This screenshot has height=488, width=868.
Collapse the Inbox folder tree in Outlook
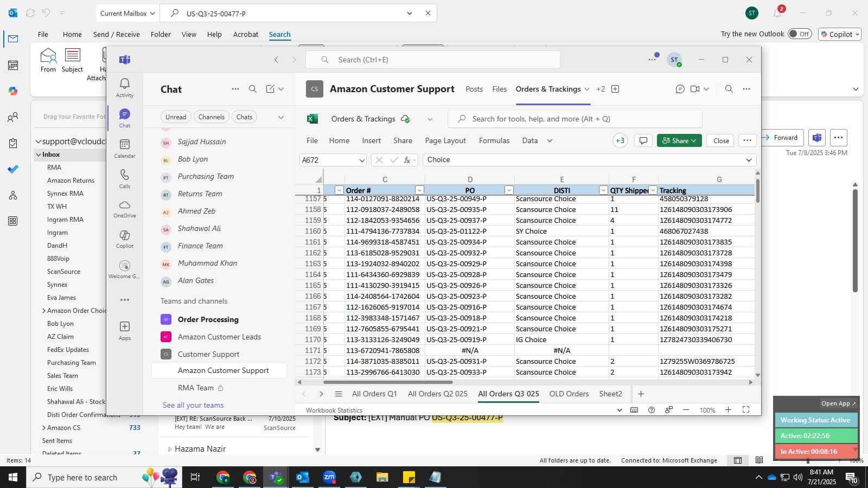pyautogui.click(x=39, y=155)
